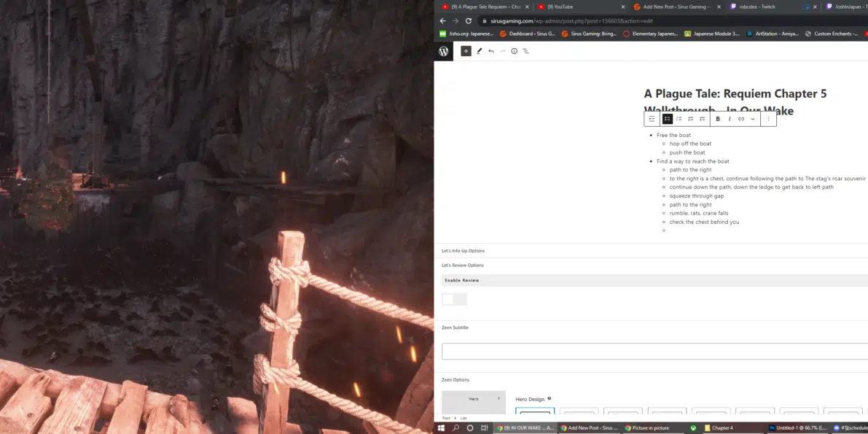Switch to the JoshInJapan Twitch tab

[846, 7]
